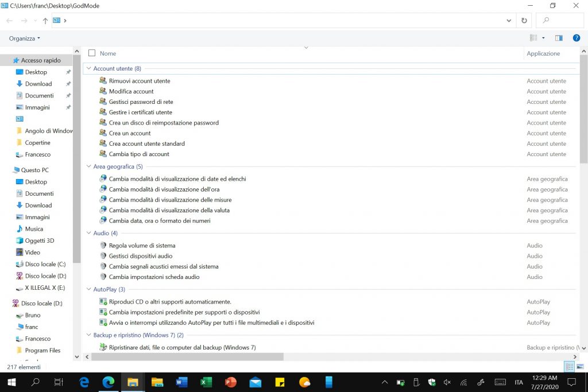Expand the address bar history dropdown
The height and width of the screenshot is (392, 588).
click(x=509, y=21)
